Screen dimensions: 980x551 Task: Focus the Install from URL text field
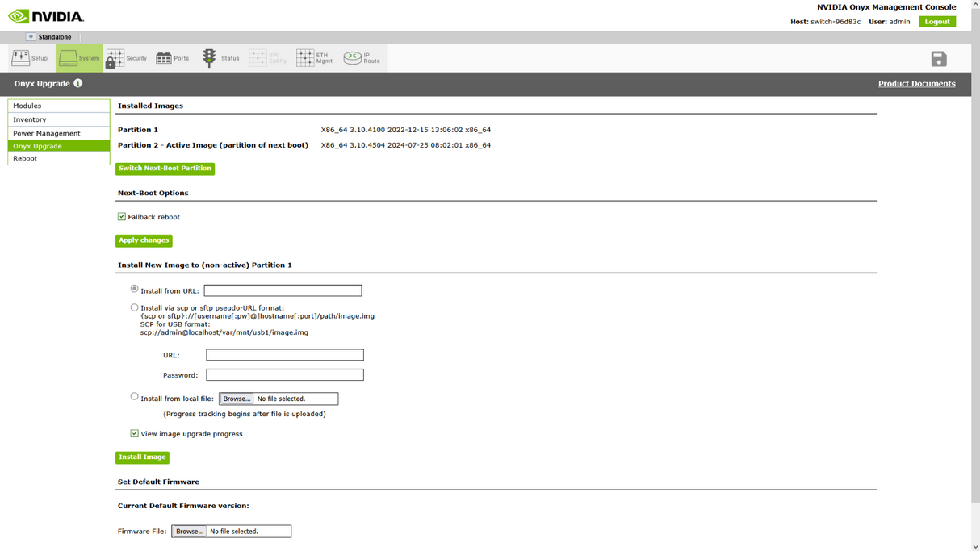[283, 290]
